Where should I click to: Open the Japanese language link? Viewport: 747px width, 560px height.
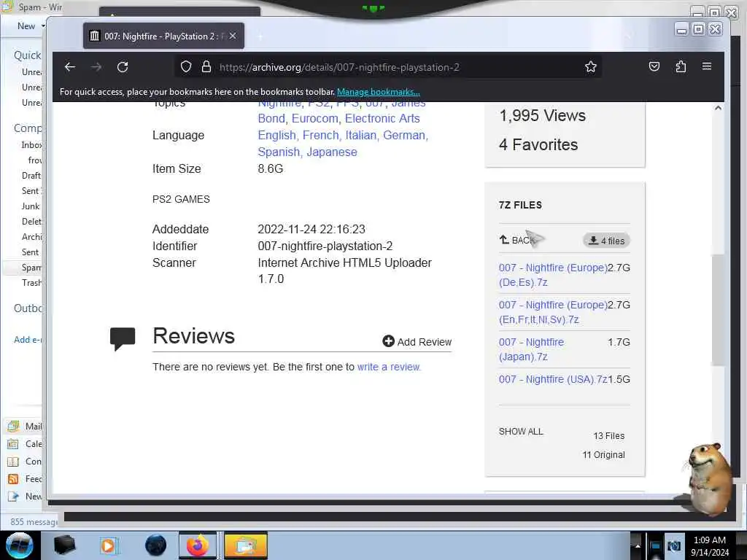click(x=332, y=152)
